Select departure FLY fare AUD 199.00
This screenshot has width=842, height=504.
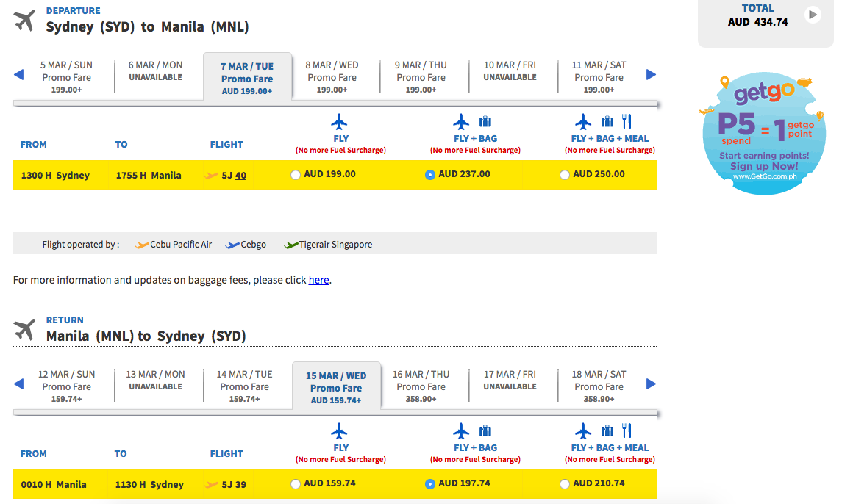(296, 174)
